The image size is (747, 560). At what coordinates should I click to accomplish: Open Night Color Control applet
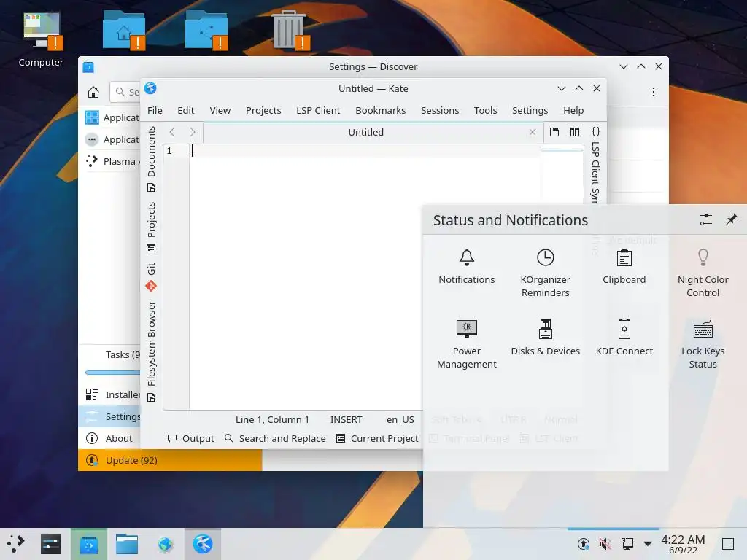703,273
